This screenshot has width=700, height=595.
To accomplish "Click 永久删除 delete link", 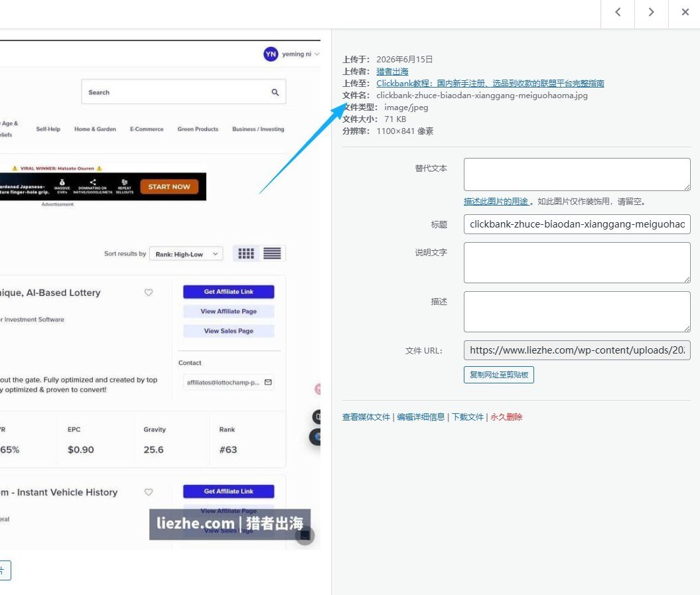I will click(x=506, y=417).
